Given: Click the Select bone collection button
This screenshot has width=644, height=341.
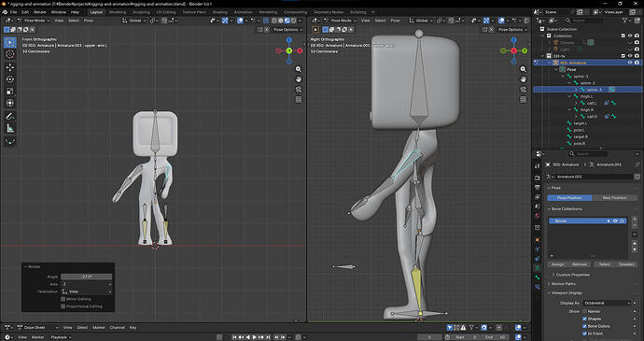Looking at the screenshot, I should (x=605, y=264).
